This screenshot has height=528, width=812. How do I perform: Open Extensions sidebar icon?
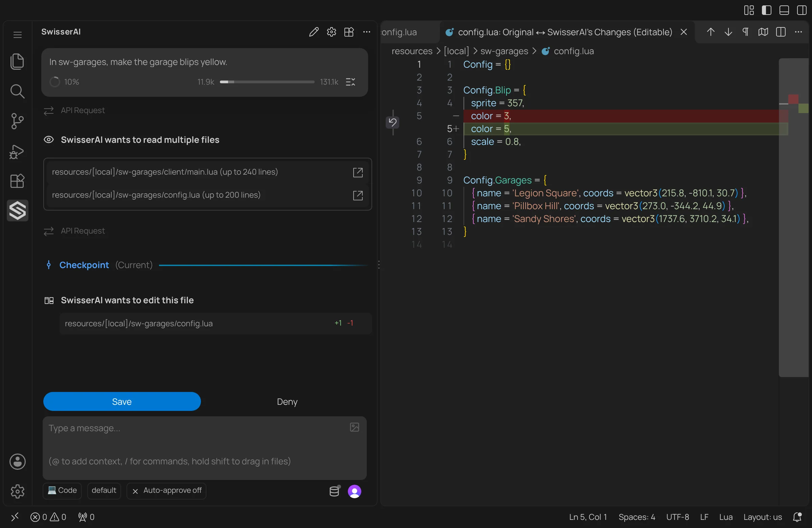click(17, 181)
